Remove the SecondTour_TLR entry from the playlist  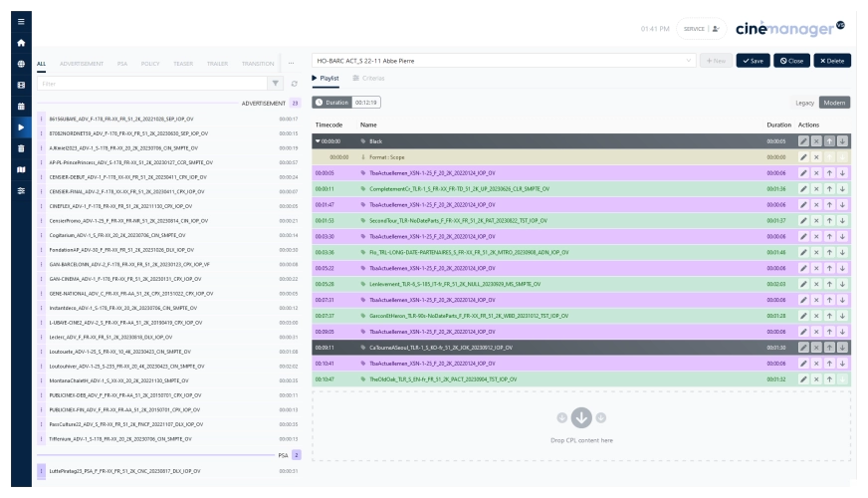tap(816, 219)
